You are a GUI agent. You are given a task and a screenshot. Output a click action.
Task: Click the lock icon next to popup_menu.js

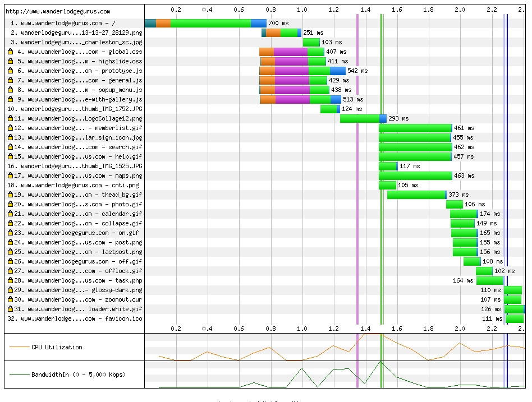10,90
